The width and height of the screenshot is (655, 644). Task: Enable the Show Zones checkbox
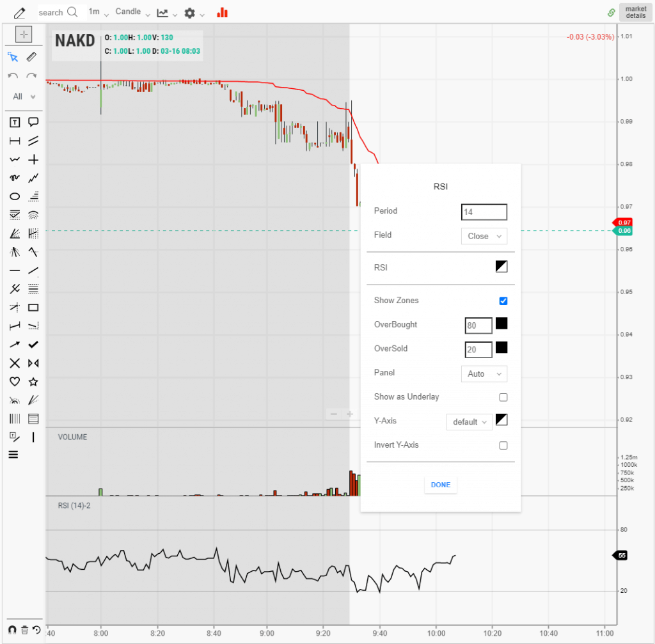[503, 301]
